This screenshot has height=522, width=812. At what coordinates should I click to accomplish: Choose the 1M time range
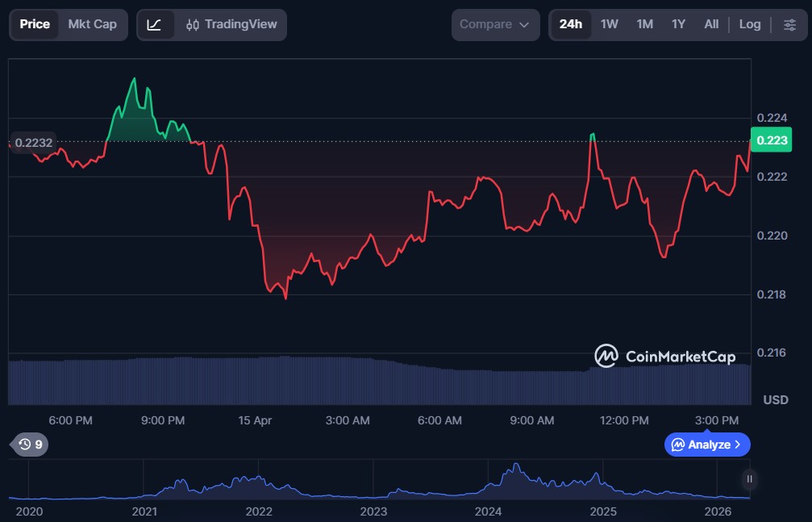644,25
